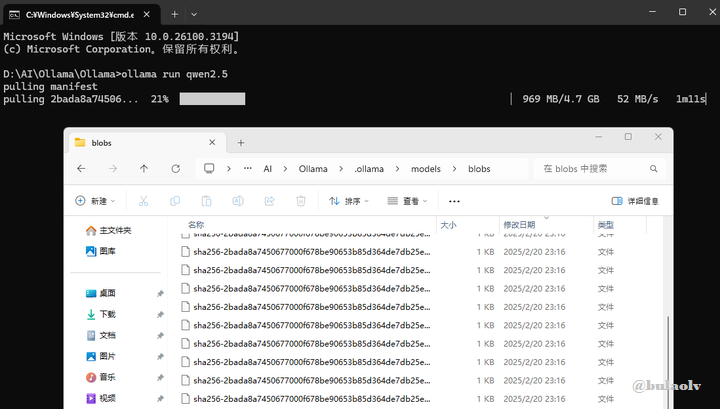Click blobs breadcrumb in address bar

tap(479, 169)
